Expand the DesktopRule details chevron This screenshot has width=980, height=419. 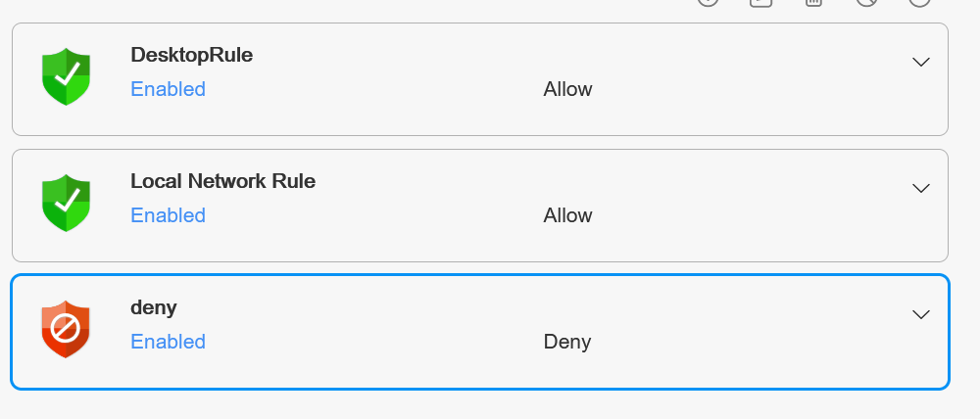point(920,62)
